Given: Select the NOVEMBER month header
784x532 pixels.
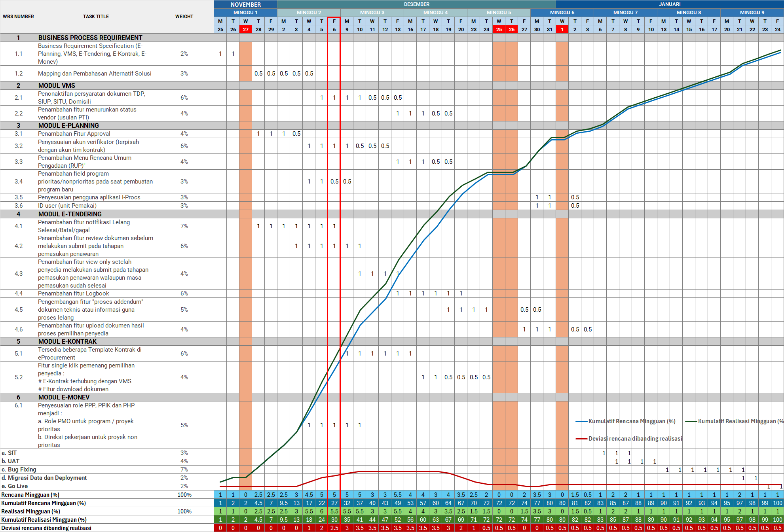Looking at the screenshot, I should pos(245,4).
